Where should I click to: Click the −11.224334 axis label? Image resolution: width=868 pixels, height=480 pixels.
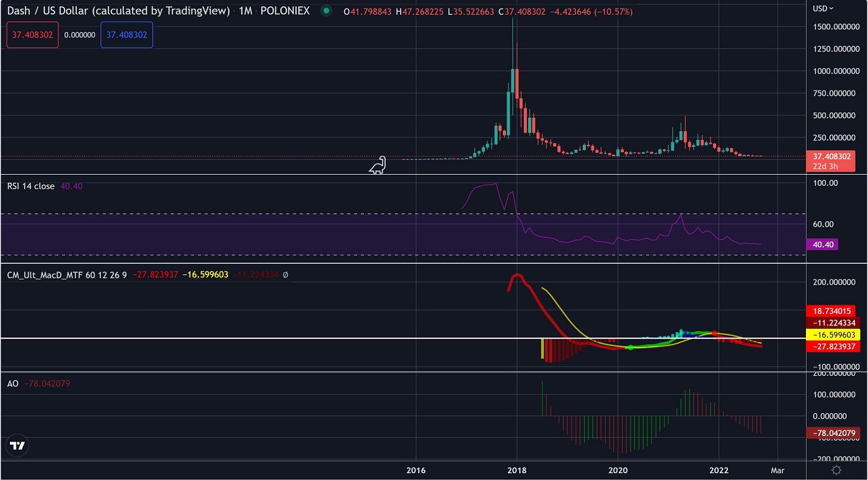tap(834, 323)
